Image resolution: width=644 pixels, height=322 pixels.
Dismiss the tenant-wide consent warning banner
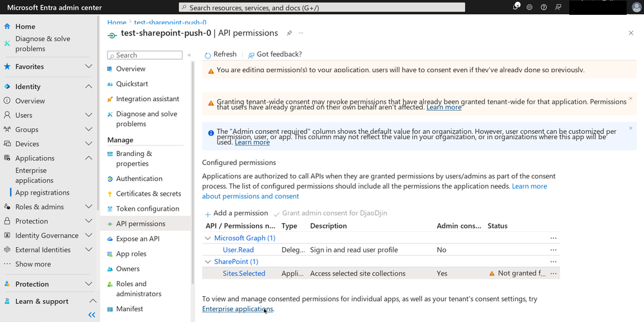(631, 99)
